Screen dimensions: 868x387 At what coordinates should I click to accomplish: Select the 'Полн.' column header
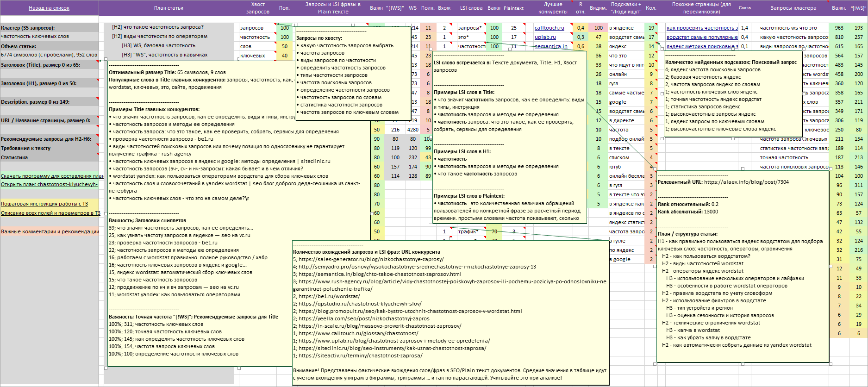(x=428, y=8)
